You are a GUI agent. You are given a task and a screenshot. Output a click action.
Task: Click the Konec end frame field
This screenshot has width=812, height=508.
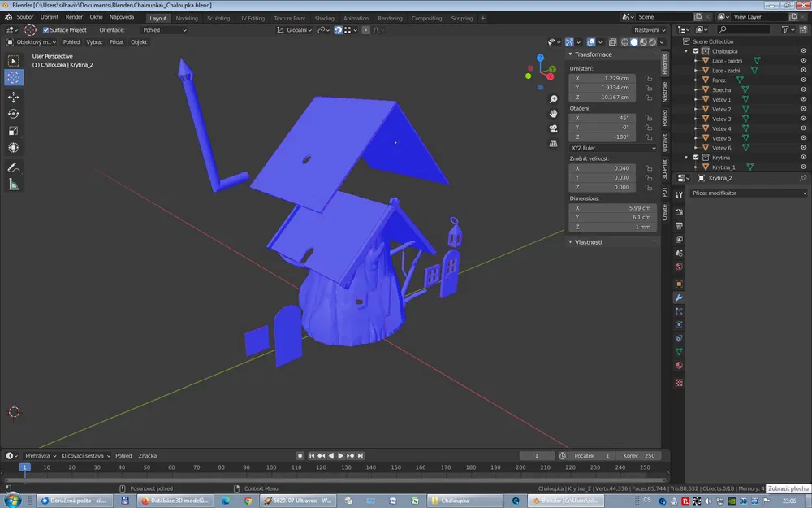(639, 456)
